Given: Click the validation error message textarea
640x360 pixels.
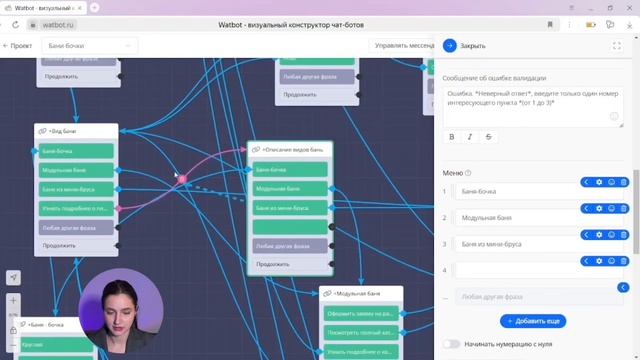Looking at the screenshot, I should tap(533, 107).
